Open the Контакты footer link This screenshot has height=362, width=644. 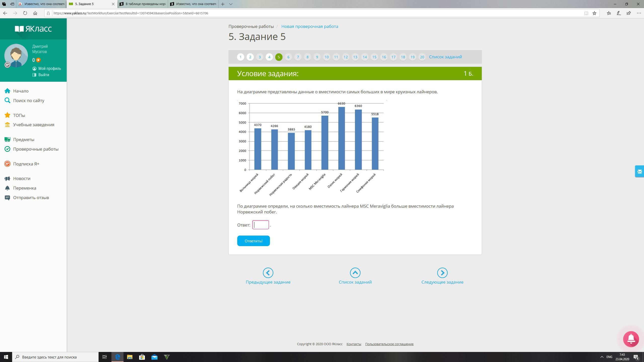point(354,344)
